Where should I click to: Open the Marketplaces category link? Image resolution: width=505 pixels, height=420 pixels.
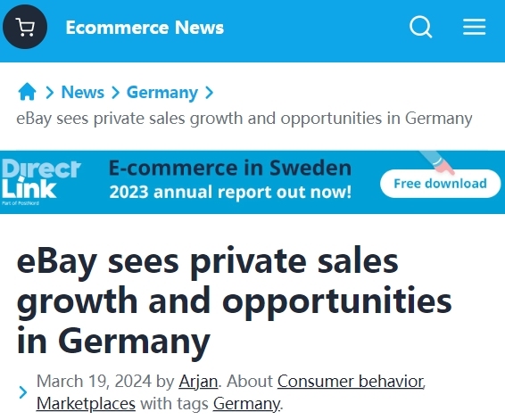[x=86, y=404]
